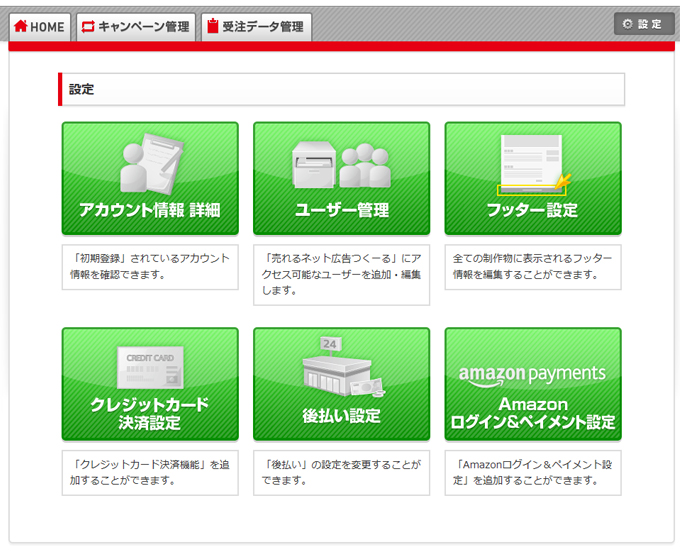Click description 「初期登録」されているアカウント情報
The width and height of the screenshot is (680, 551).
point(150,267)
